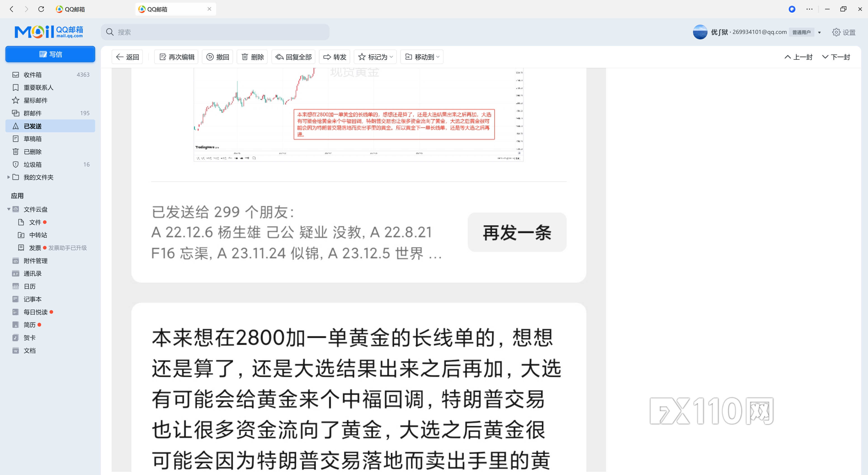The height and width of the screenshot is (475, 868).
Task: Collapse the 文件云盘 tree arrow
Action: click(8, 209)
